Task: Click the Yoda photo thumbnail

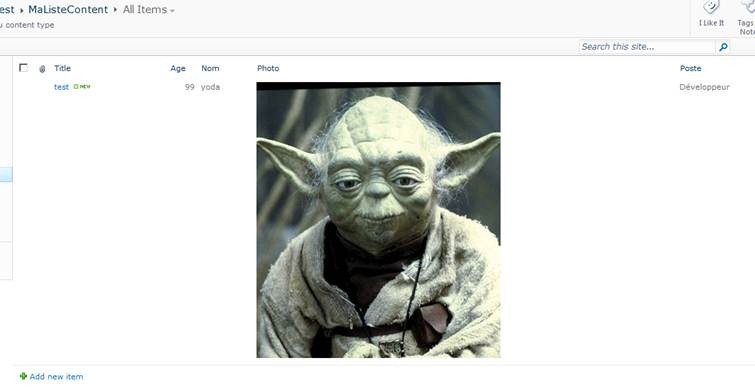Action: tap(378, 220)
